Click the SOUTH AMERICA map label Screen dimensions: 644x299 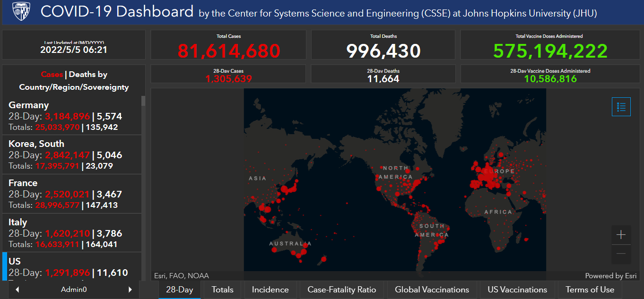click(x=432, y=230)
